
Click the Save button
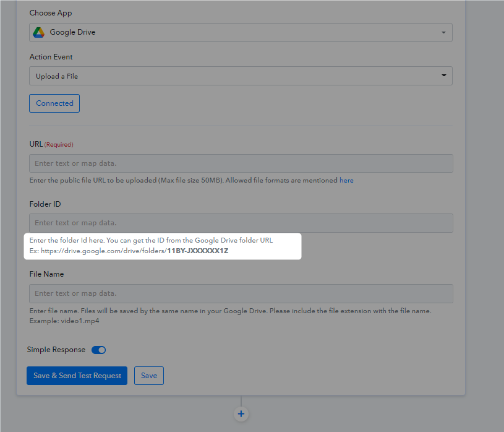point(149,376)
